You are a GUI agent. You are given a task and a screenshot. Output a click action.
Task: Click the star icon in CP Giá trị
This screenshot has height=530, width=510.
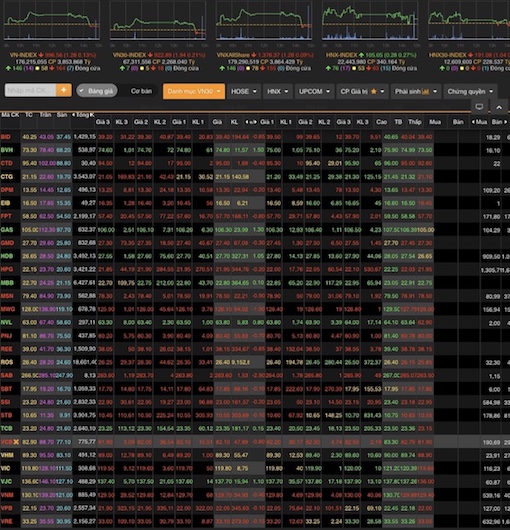[373, 91]
